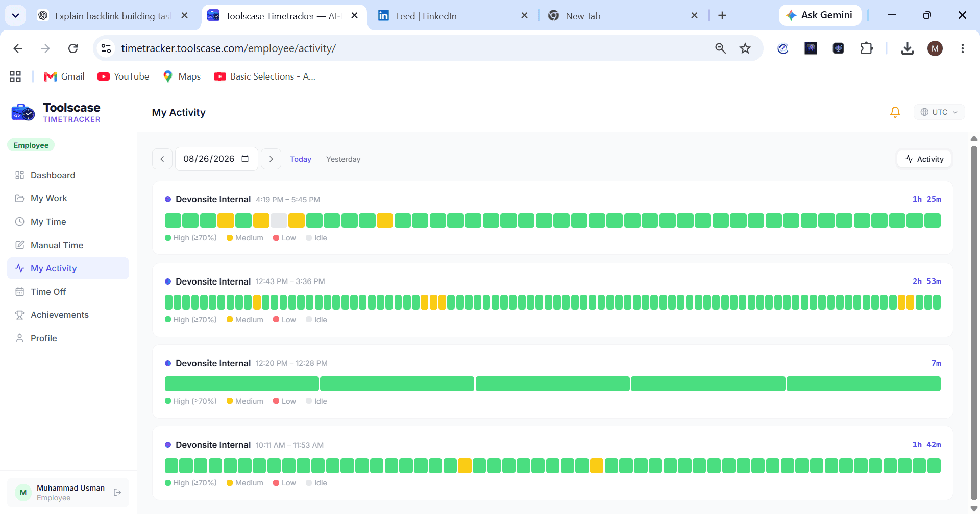Click the 1h 25m duration label

pyautogui.click(x=926, y=199)
